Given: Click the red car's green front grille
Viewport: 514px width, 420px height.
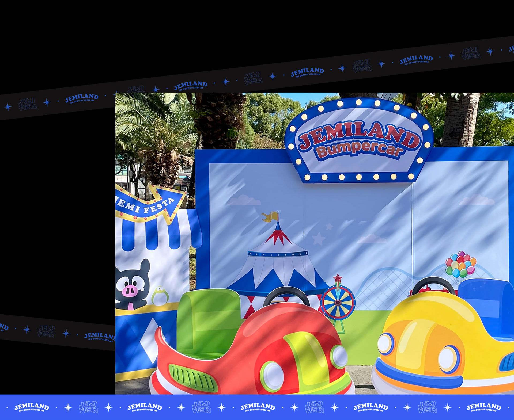Looking at the screenshot, I should tap(193, 379).
